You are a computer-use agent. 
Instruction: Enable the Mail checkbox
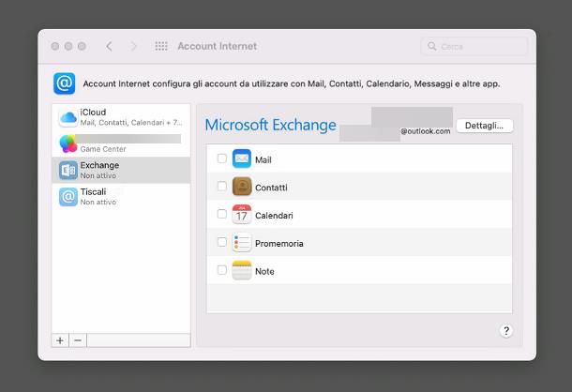[222, 158]
